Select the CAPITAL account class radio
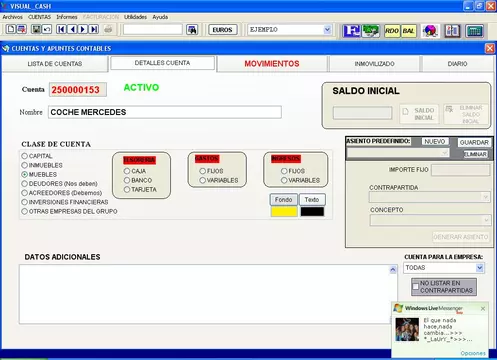 point(25,156)
